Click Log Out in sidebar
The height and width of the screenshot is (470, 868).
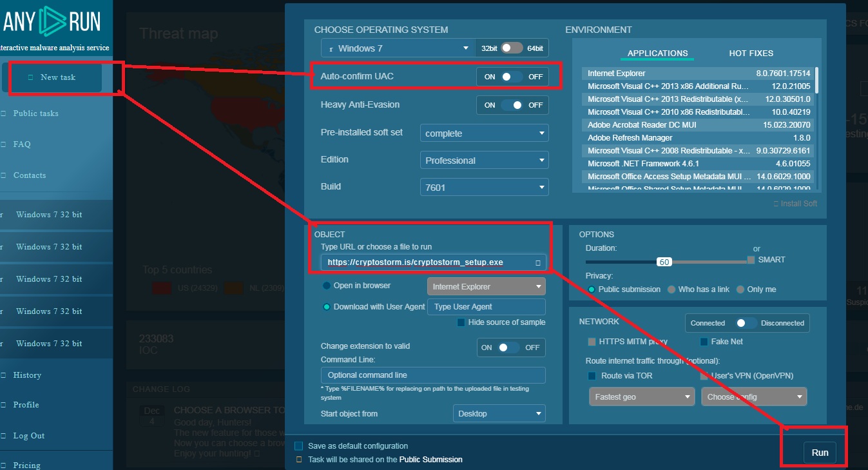pyautogui.click(x=29, y=436)
